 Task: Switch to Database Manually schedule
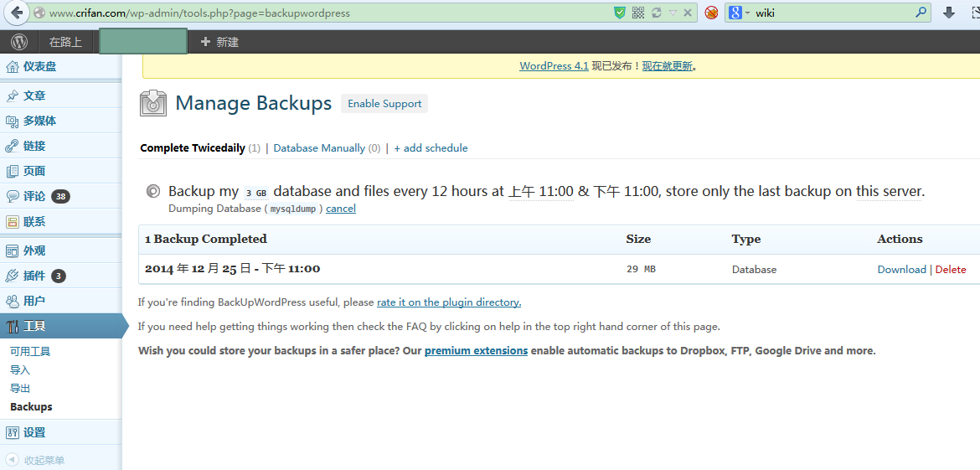pos(319,148)
